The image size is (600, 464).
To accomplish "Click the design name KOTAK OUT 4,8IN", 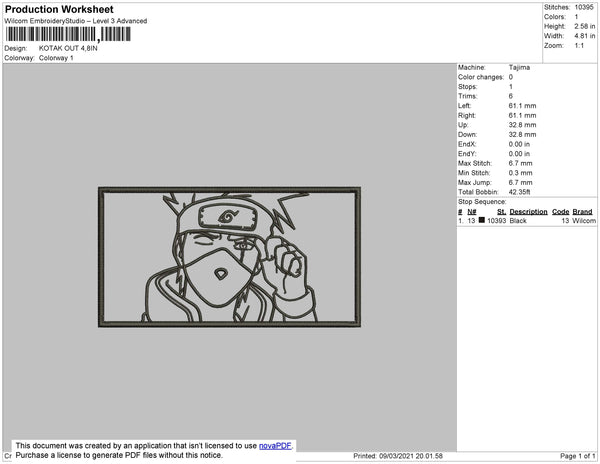I will coord(68,48).
